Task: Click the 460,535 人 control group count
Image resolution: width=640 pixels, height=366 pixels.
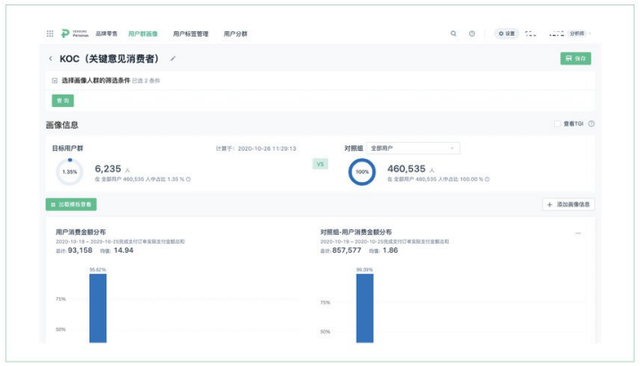Action: coord(411,169)
